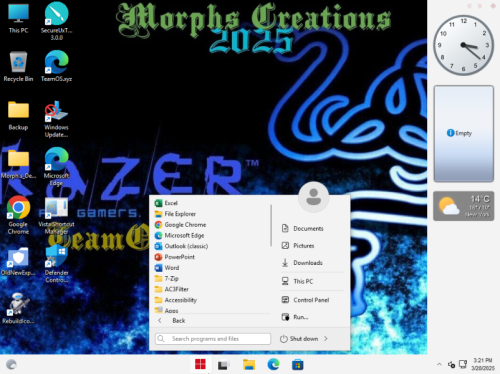Click the Shut down button
The height and width of the screenshot is (374, 500).
(299, 339)
